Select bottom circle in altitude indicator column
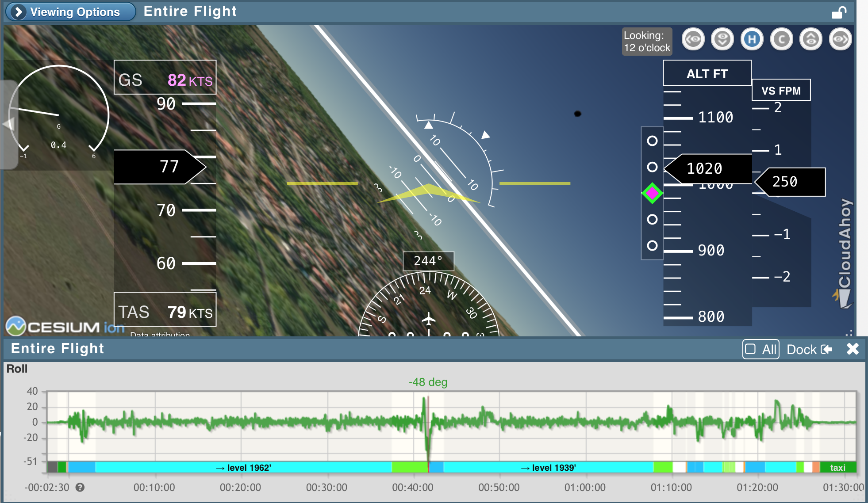This screenshot has width=868, height=503. pos(652,245)
